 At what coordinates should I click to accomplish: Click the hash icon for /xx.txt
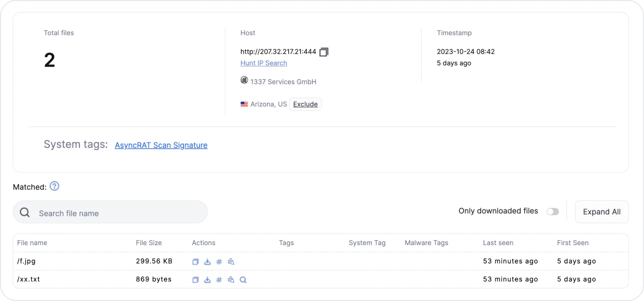pyautogui.click(x=219, y=280)
